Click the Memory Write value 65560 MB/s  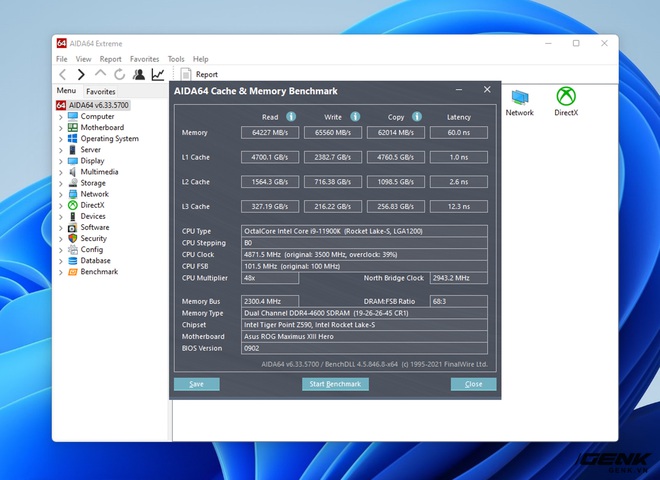click(333, 133)
